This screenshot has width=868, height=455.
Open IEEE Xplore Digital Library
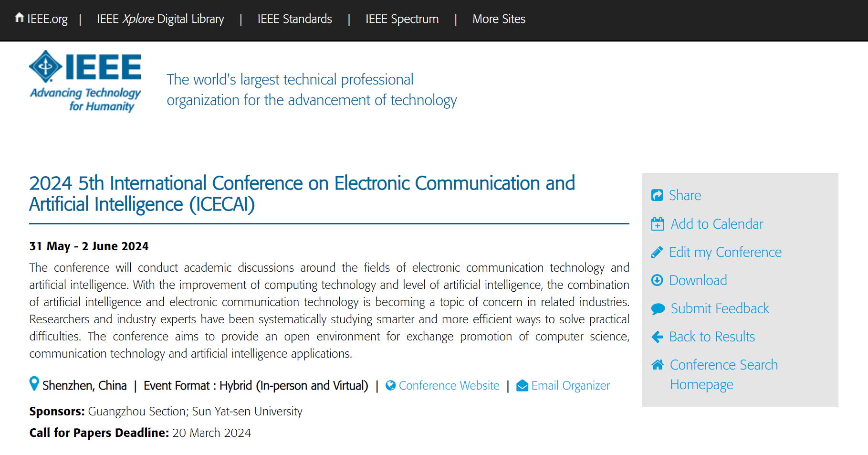[160, 19]
